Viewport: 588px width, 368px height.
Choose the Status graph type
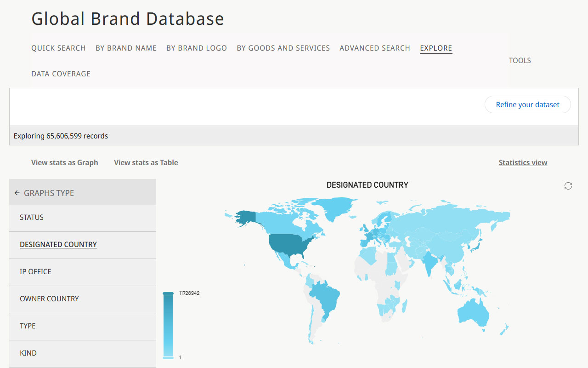click(32, 217)
